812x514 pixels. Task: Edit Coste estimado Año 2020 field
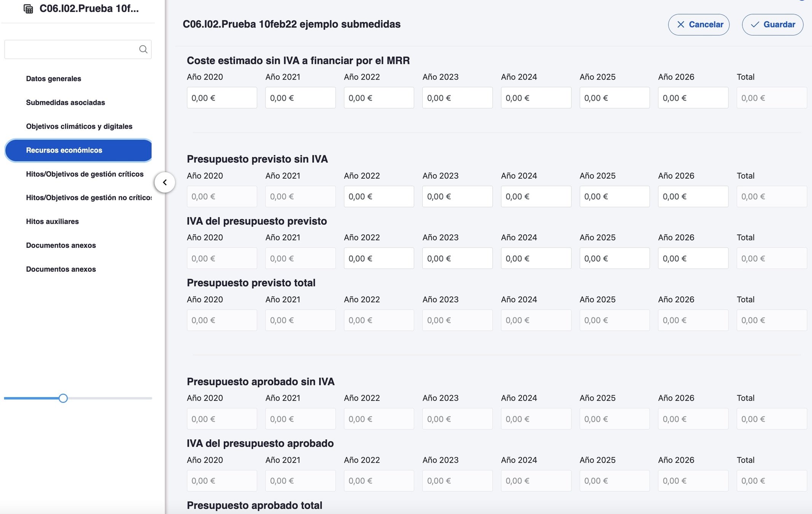[x=221, y=98]
